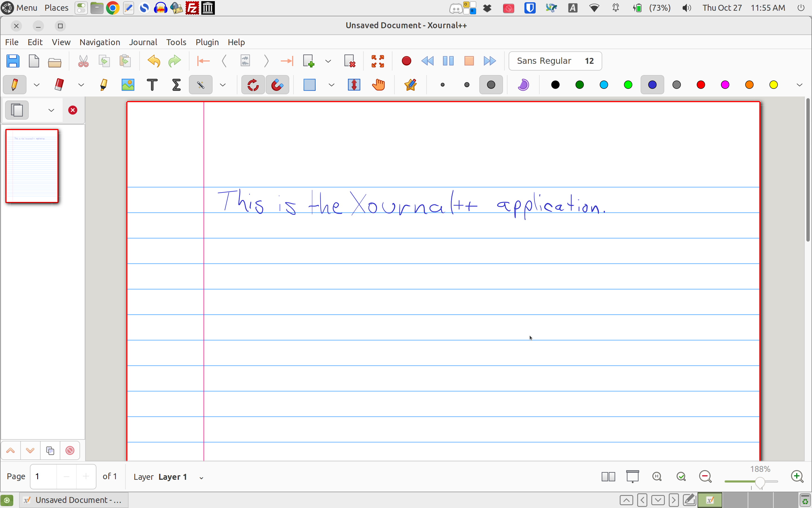
Task: Toggle grid snapping magnet
Action: click(277, 85)
